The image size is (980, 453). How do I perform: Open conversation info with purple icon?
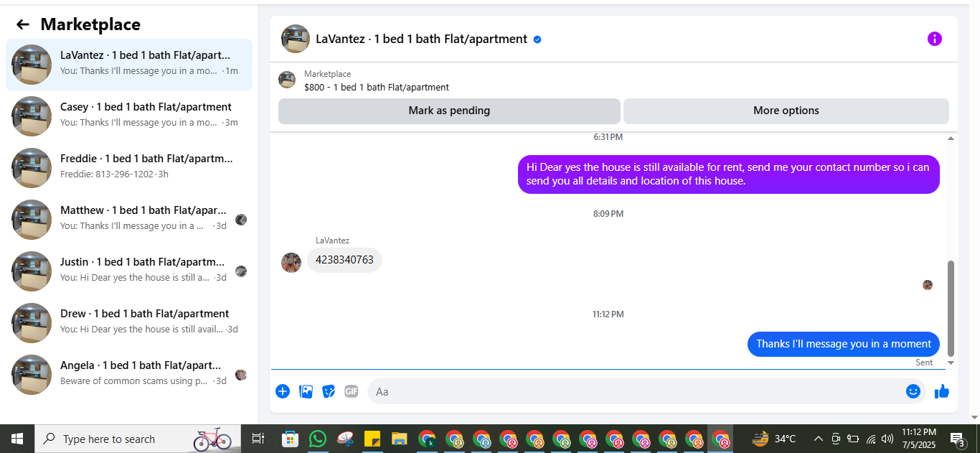(x=934, y=39)
